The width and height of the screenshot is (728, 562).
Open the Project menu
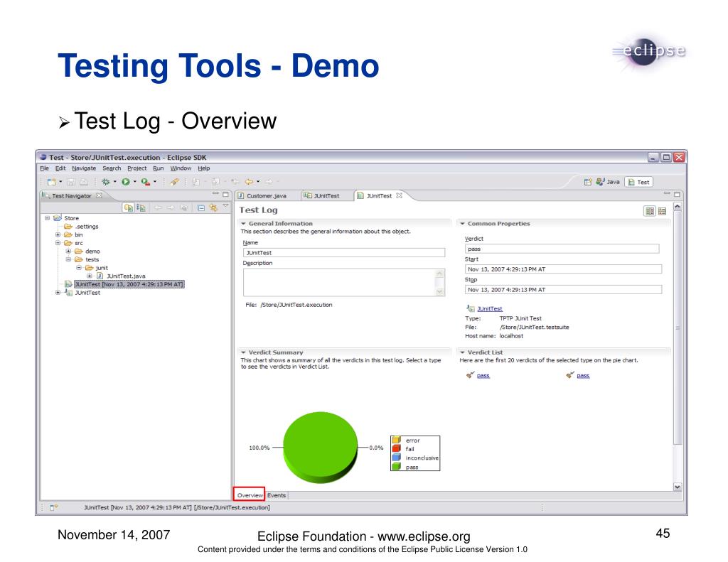point(137,168)
